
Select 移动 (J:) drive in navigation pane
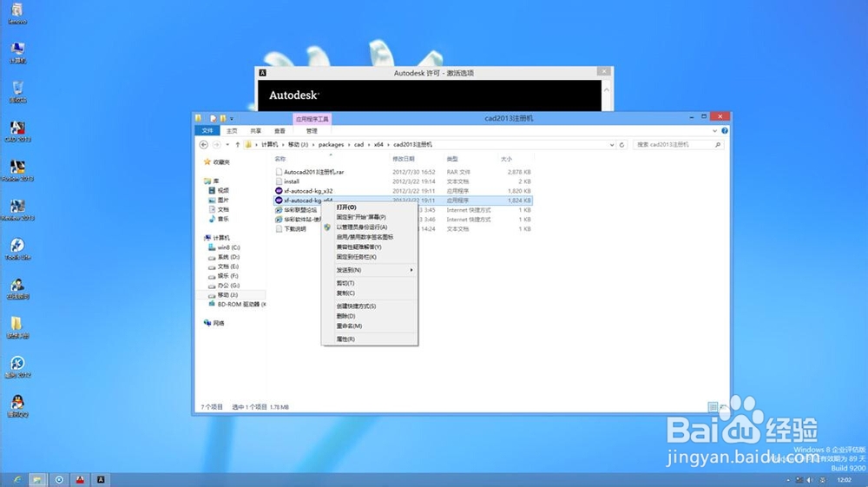pyautogui.click(x=223, y=295)
